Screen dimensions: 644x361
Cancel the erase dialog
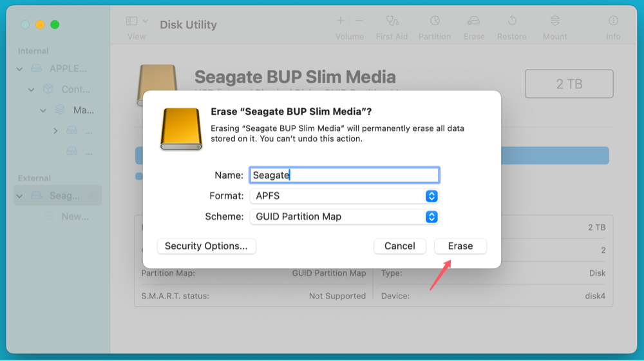pyautogui.click(x=400, y=246)
